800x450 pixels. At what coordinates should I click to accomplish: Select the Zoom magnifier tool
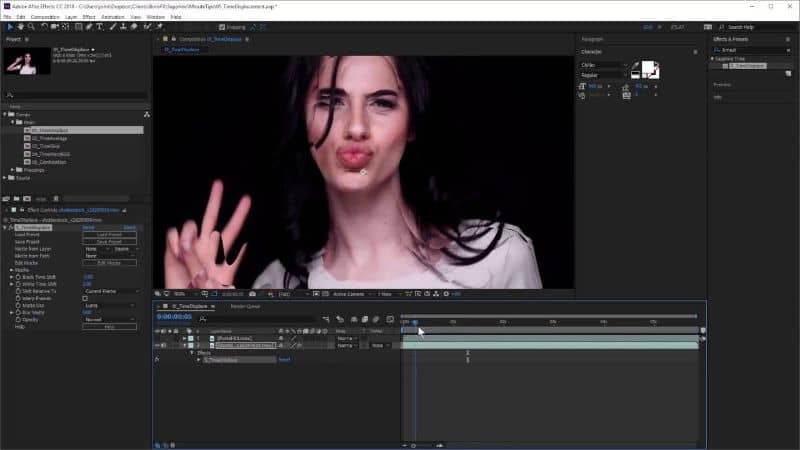[32, 27]
